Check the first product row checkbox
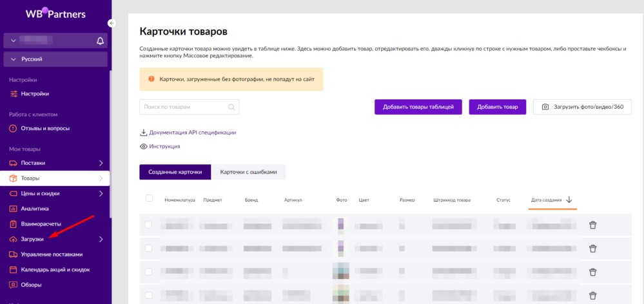The image size is (644, 304). coord(149,225)
